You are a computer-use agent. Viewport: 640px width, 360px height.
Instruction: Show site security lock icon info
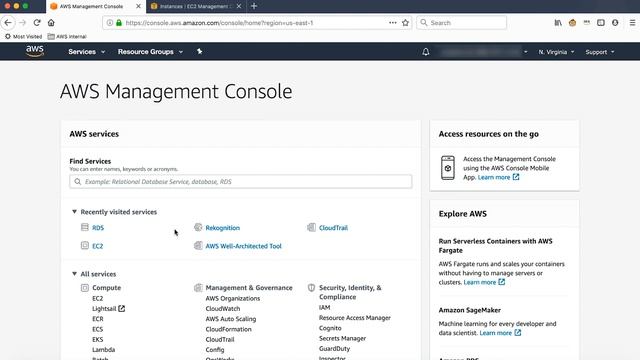coord(119,23)
